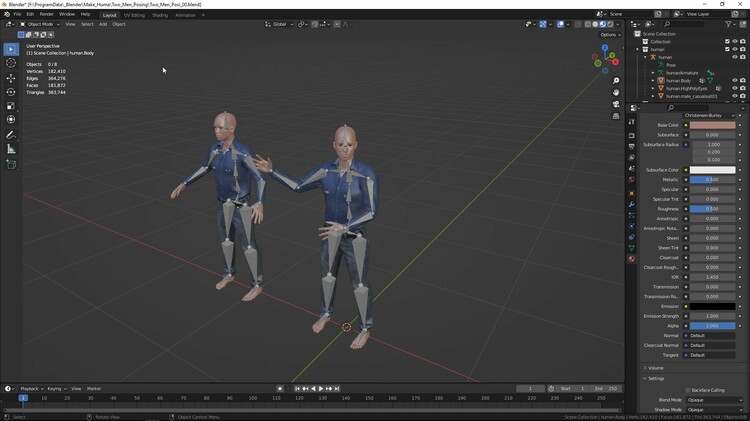Open the Render menu
Viewport: 750px width, 421px height.
click(x=46, y=14)
